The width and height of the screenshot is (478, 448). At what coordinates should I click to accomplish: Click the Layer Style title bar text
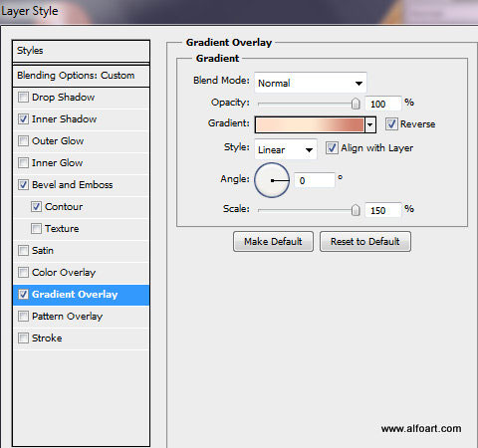[x=30, y=12]
